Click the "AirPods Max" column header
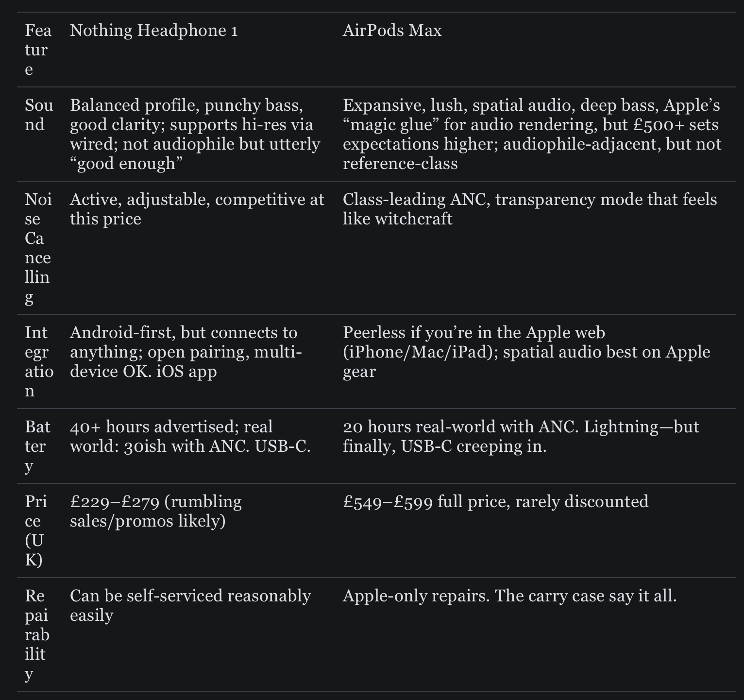 (392, 31)
